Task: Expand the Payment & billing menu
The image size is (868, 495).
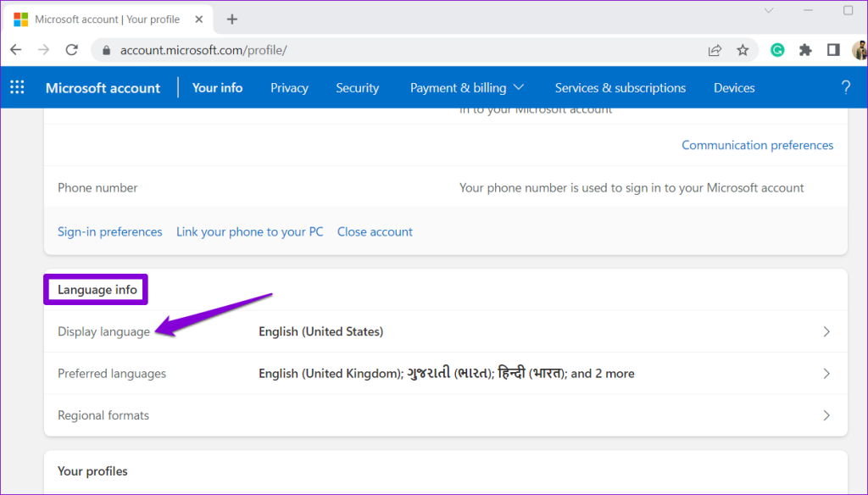Action: (x=467, y=87)
